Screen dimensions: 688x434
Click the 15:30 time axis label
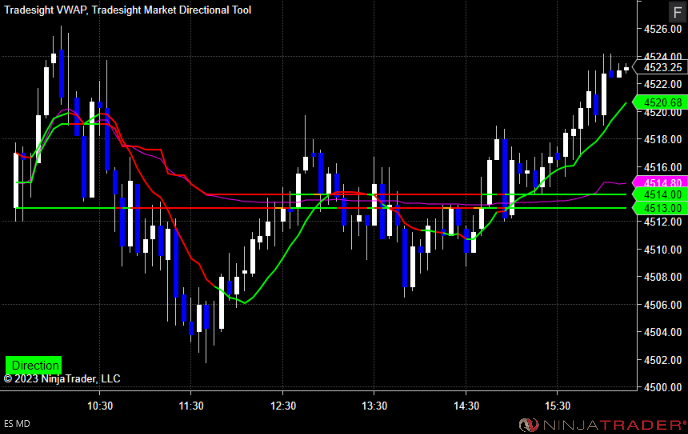click(x=557, y=406)
